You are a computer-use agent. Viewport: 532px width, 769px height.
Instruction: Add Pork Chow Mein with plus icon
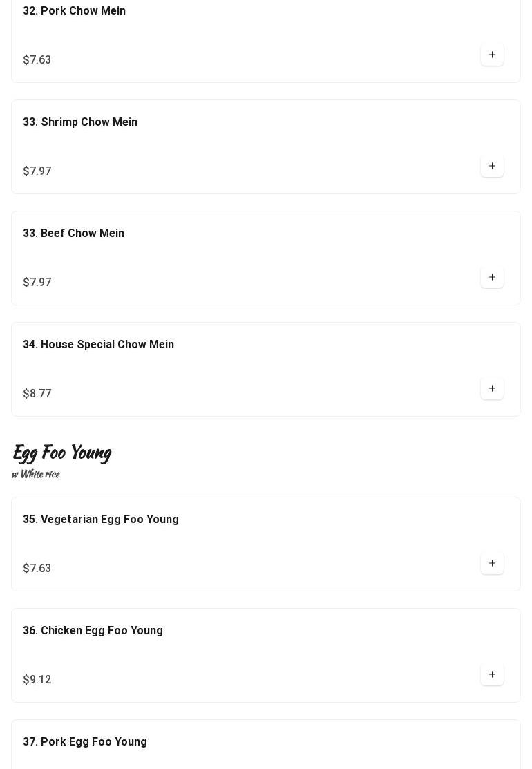492,55
